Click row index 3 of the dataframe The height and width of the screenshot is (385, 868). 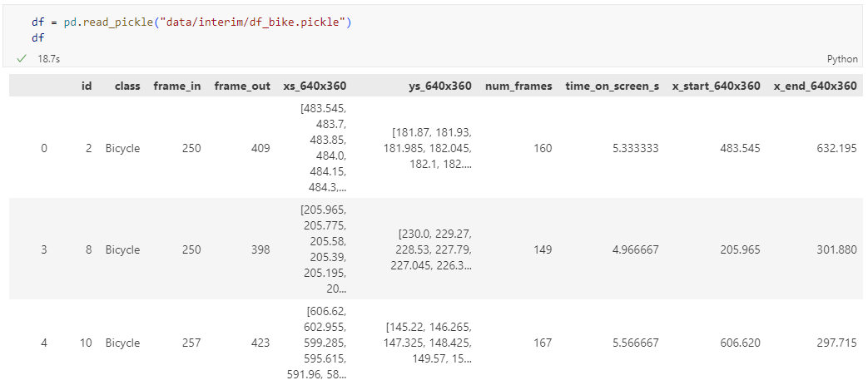[44, 249]
